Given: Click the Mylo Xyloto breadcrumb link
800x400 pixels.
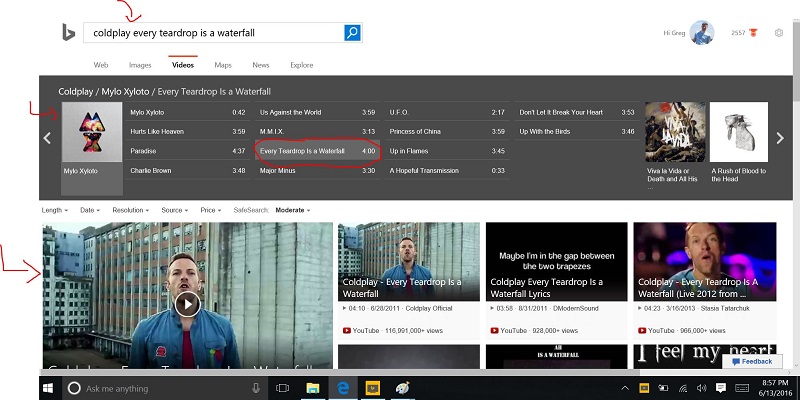Looking at the screenshot, I should tap(125, 92).
